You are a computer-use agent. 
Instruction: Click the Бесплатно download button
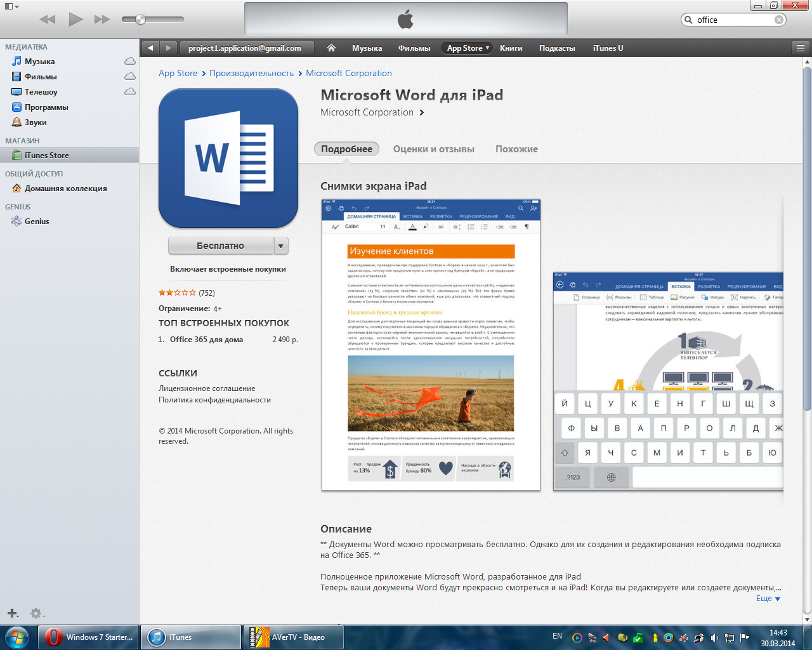pyautogui.click(x=221, y=246)
